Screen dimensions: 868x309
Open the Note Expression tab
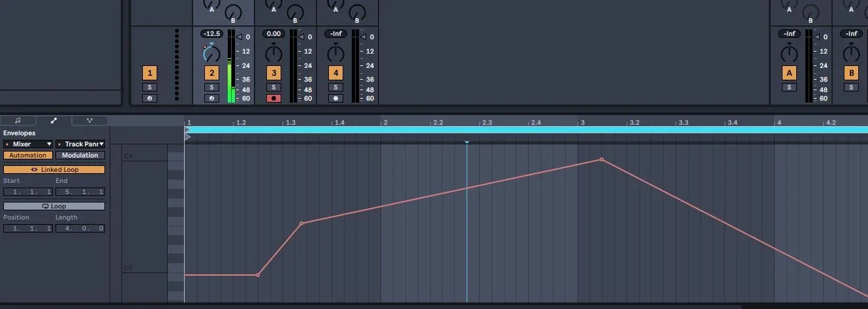89,121
